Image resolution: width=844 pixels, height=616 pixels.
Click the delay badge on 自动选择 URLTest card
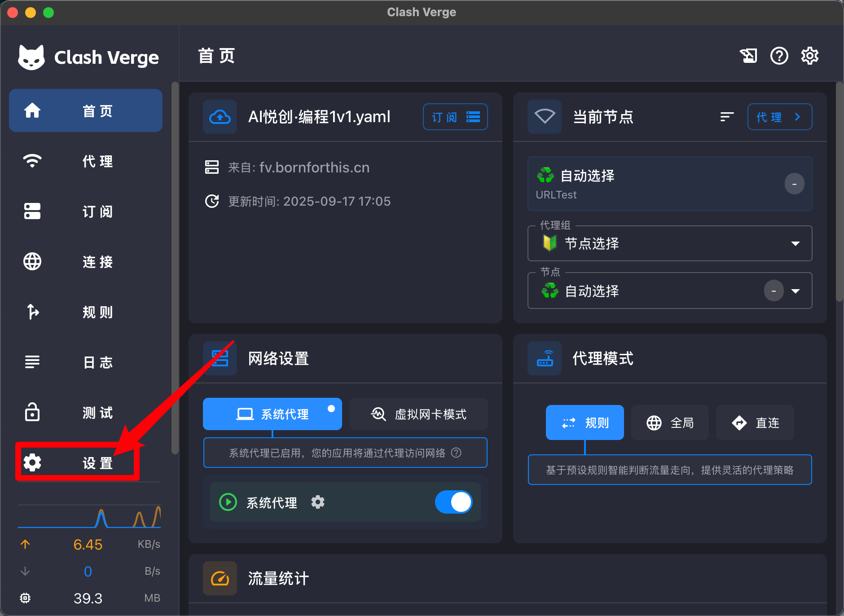[x=794, y=184]
